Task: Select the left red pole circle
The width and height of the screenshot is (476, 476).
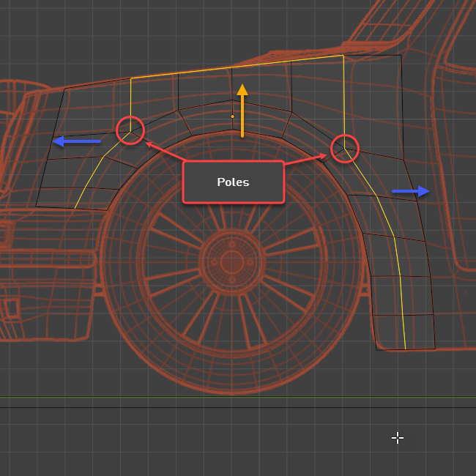Action: 130,130
